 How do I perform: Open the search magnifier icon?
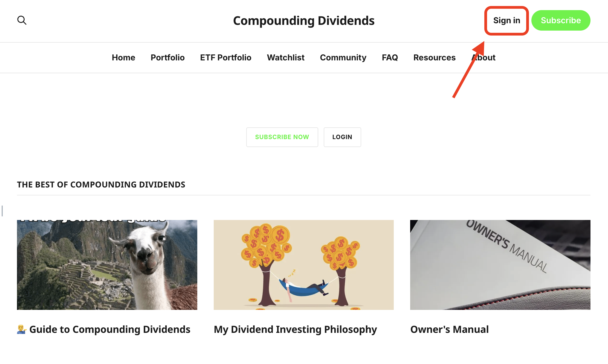point(22,20)
